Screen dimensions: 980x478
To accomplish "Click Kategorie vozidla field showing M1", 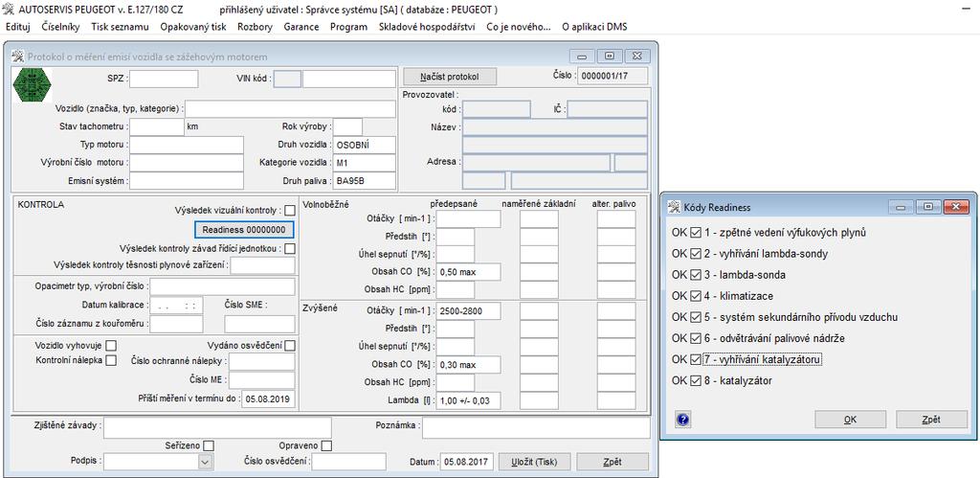I will (x=365, y=163).
